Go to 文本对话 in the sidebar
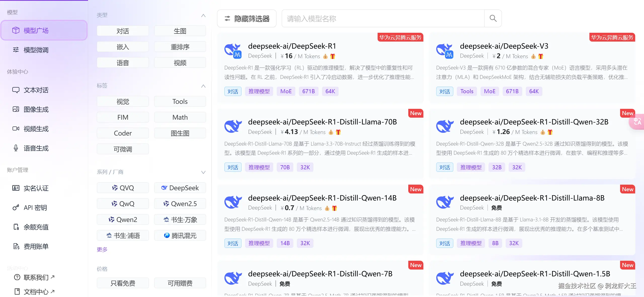This screenshot has height=297, width=644. coord(36,90)
